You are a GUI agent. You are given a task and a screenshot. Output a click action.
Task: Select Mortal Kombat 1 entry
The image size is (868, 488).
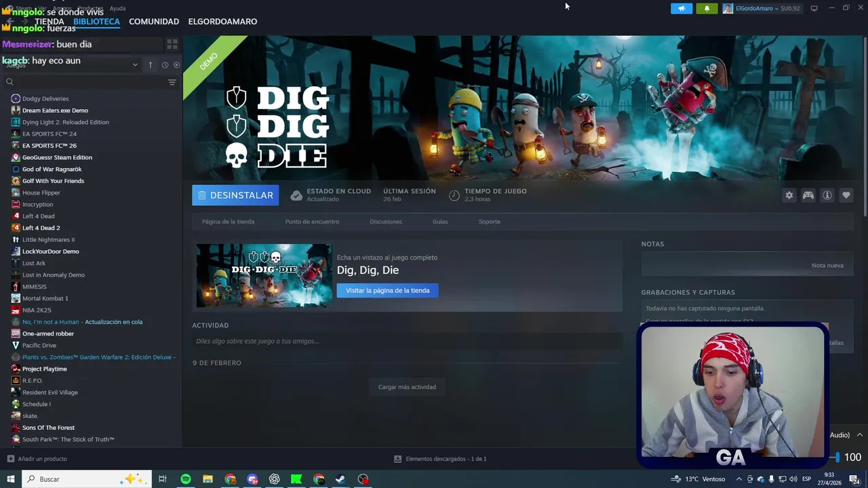point(45,298)
